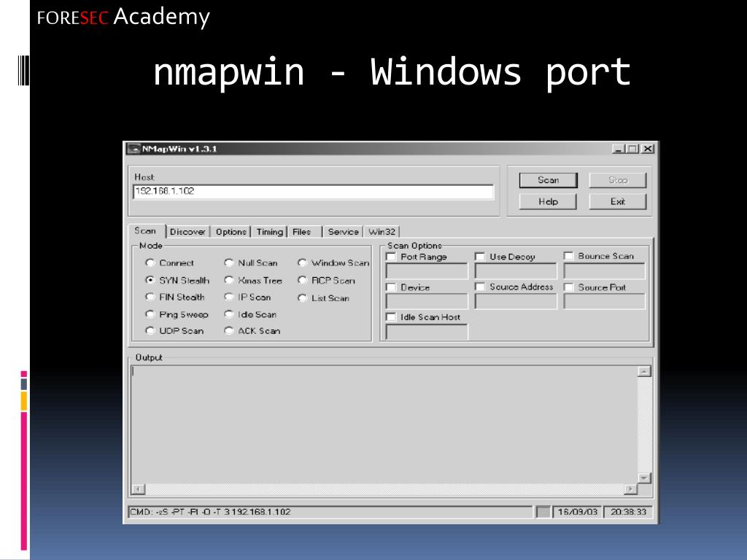The height and width of the screenshot is (560, 747).
Task: Click the Source Port text field
Action: click(x=604, y=301)
